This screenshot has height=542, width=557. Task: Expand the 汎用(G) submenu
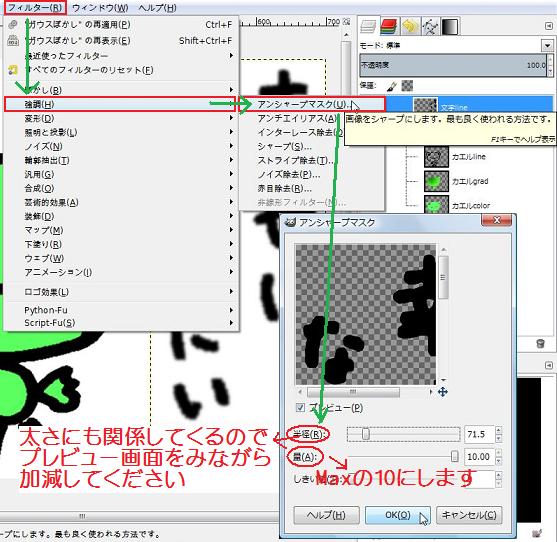pyautogui.click(x=121, y=174)
